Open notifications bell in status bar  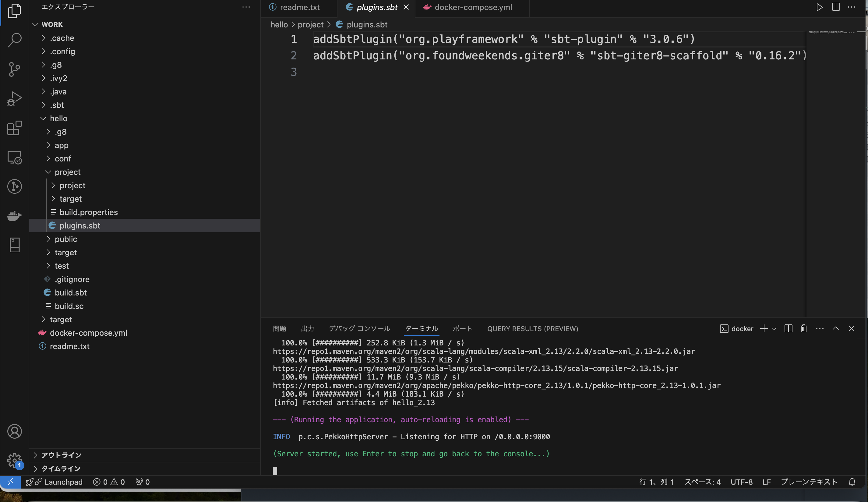(x=852, y=482)
